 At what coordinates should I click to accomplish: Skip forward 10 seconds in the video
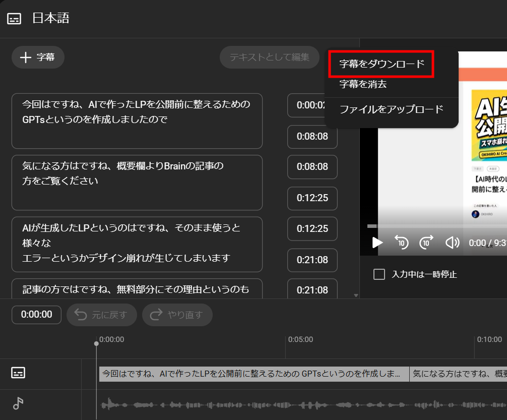(426, 243)
